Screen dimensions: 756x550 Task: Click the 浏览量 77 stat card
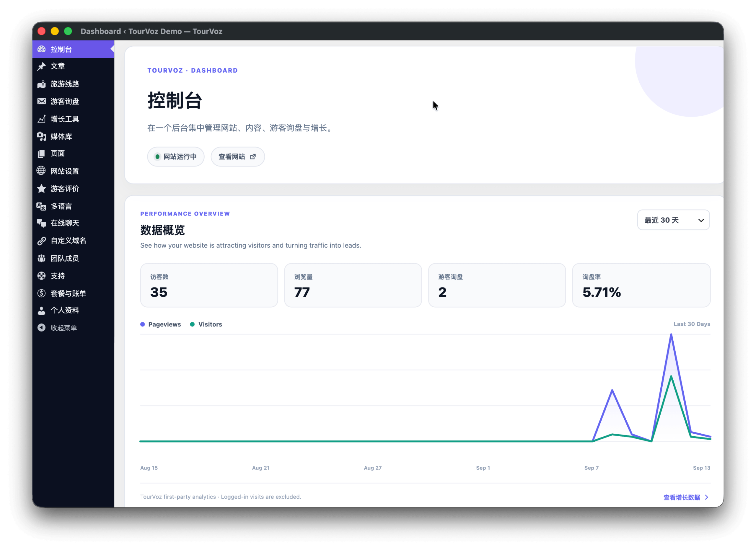coord(353,285)
